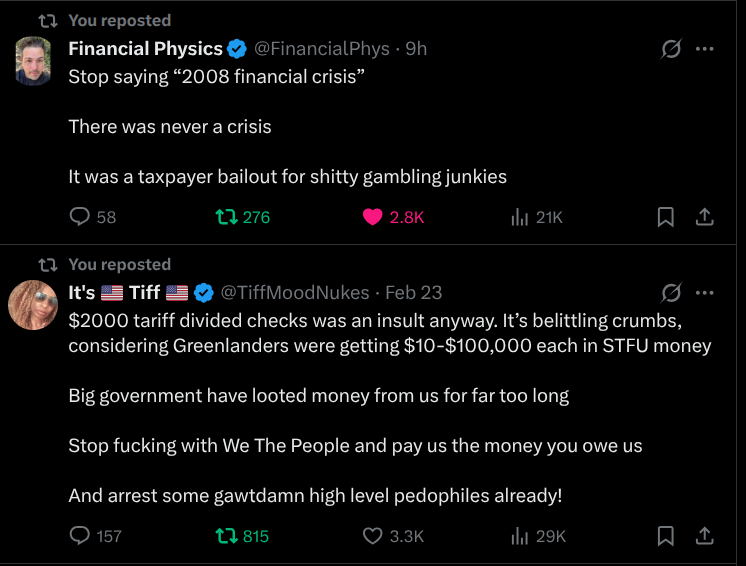This screenshot has width=746, height=566.
Task: Open more options on Financial Physics post
Action: [705, 49]
